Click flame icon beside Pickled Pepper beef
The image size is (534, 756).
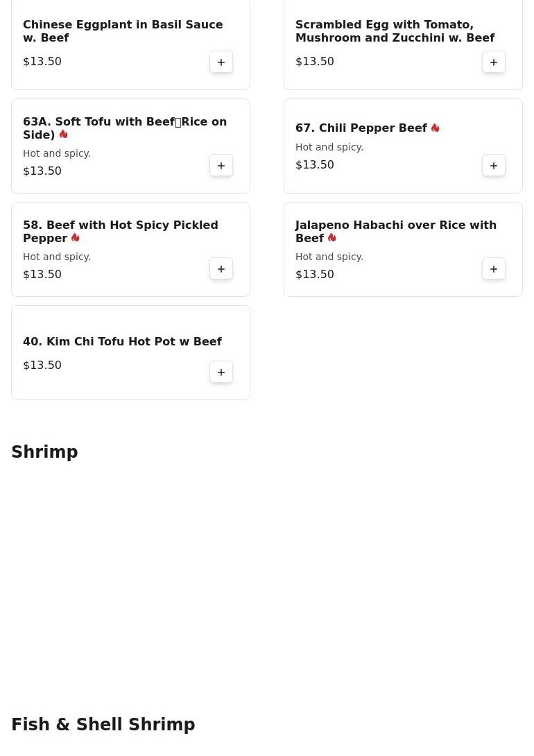[x=76, y=238]
